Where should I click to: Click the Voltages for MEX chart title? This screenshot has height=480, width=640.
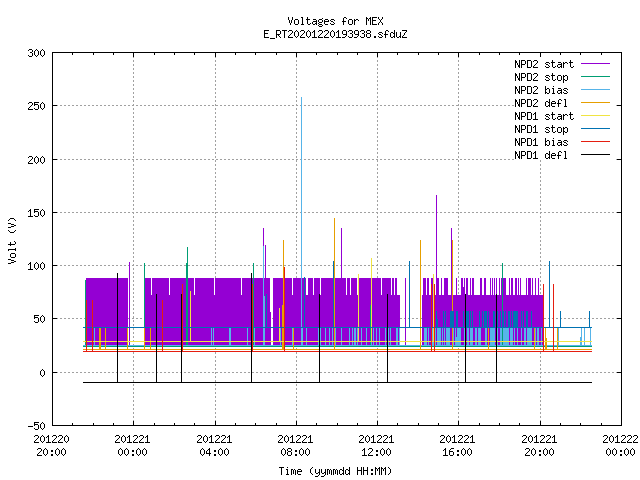pyautogui.click(x=335, y=21)
